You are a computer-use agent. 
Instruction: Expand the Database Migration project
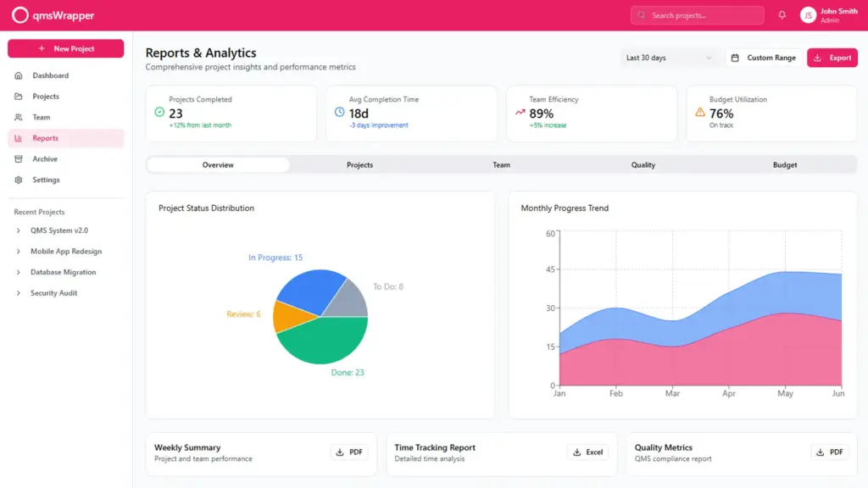coord(19,272)
